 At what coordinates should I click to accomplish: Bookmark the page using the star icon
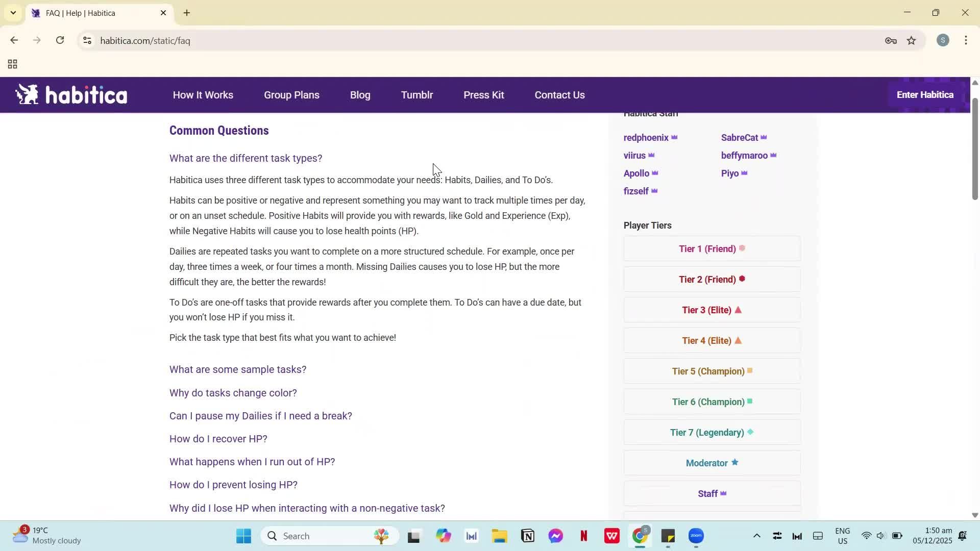912,41
